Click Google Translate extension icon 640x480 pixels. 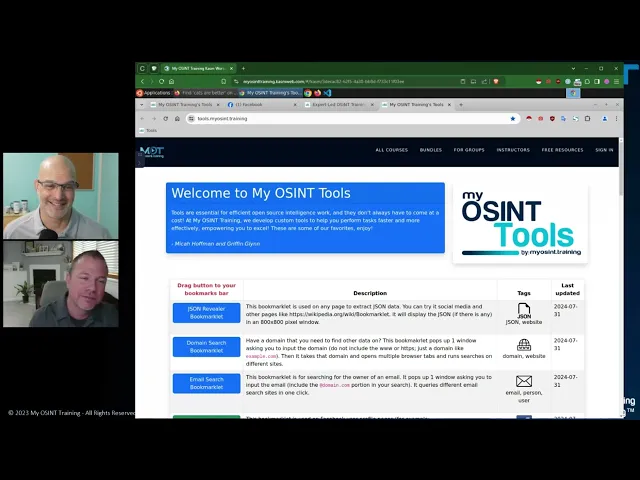(x=564, y=119)
